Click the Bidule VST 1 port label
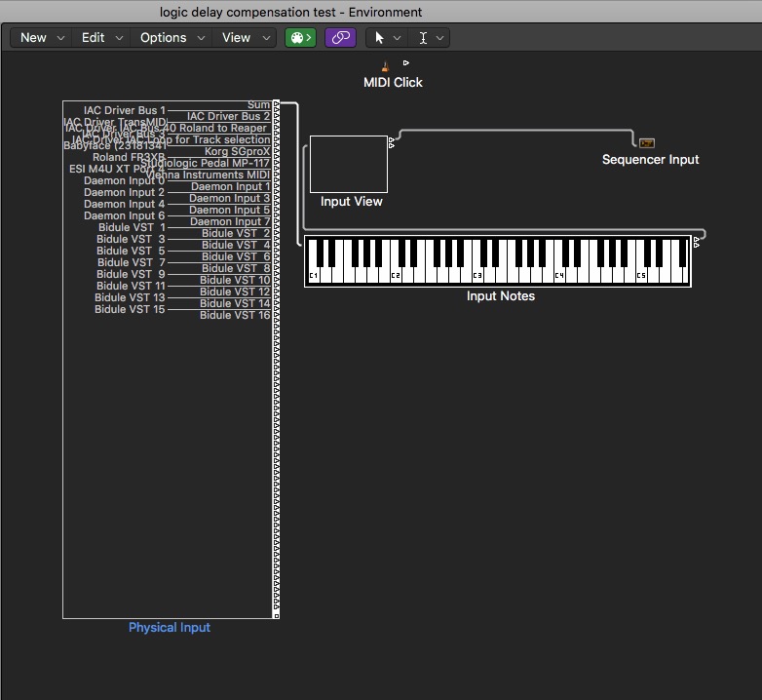 tap(132, 227)
